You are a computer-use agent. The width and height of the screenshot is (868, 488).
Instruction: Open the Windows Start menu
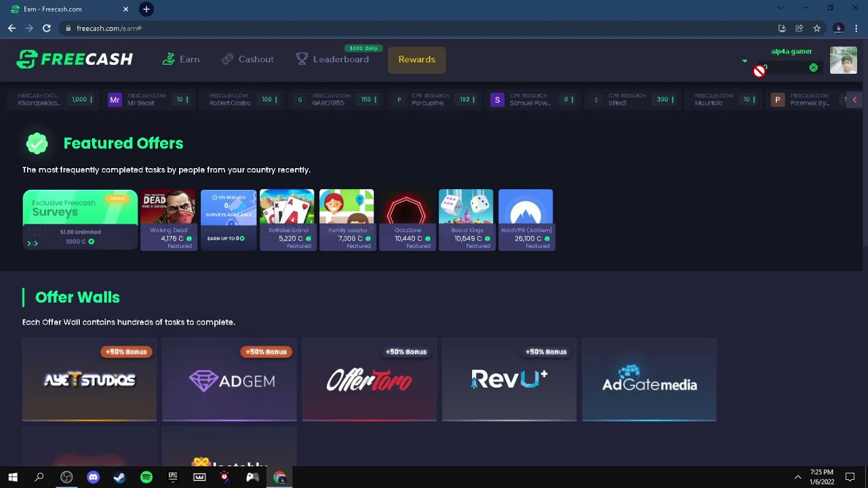point(13,477)
